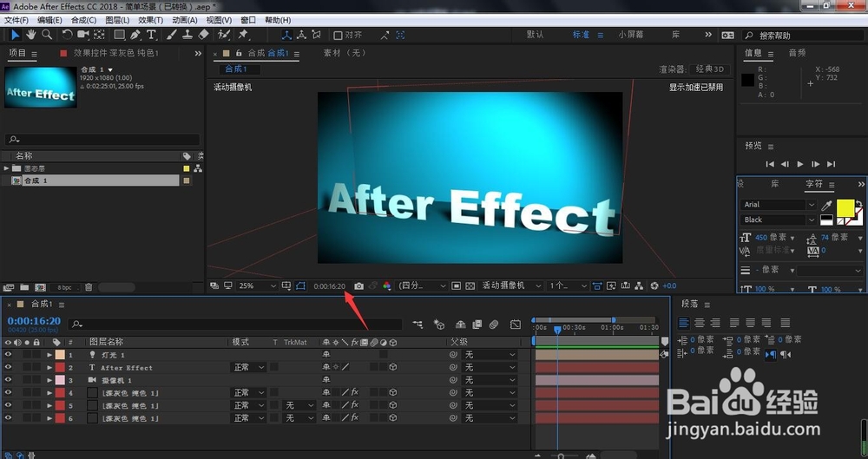
Task: Click the Fast Previews icon
Action: 611,285
